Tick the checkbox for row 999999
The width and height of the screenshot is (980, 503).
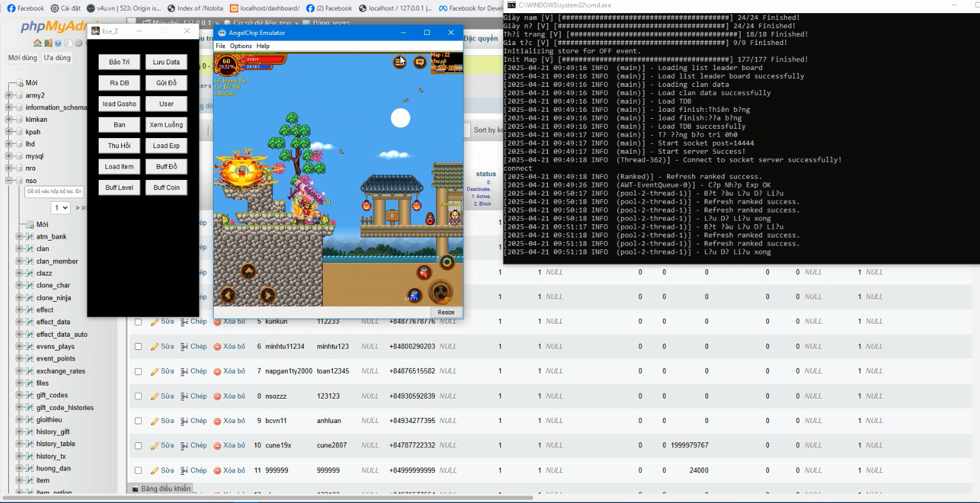(x=138, y=471)
